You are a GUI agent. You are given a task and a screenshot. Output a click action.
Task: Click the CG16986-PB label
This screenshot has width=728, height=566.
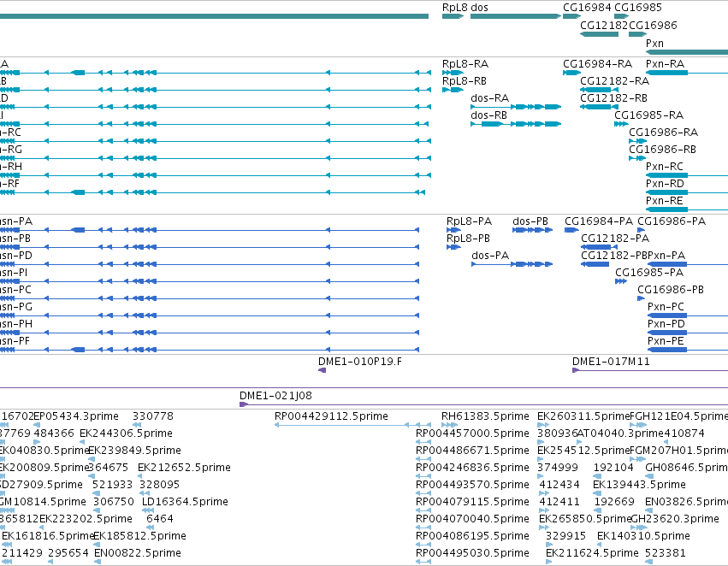[671, 290]
